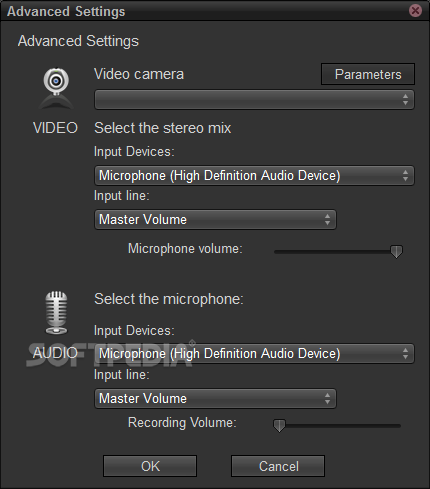Image resolution: width=430 pixels, height=489 pixels.
Task: Click the Advanced Settings title bar text
Action: click(x=66, y=11)
